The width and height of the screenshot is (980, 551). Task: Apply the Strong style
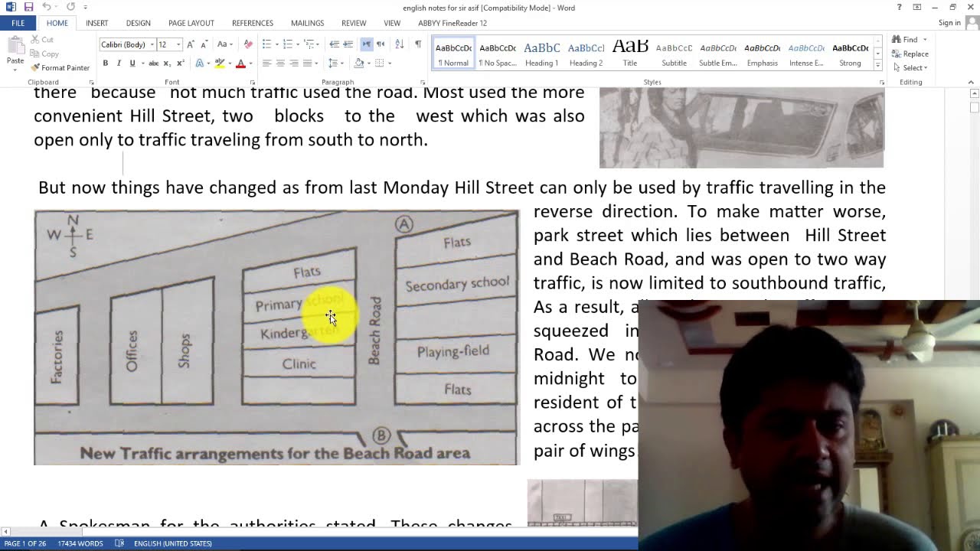[851, 53]
